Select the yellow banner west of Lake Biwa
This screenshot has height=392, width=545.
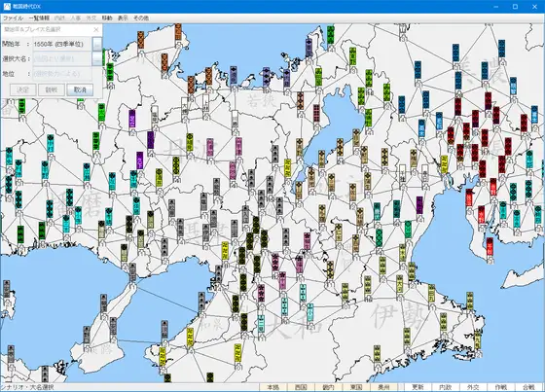287,167
